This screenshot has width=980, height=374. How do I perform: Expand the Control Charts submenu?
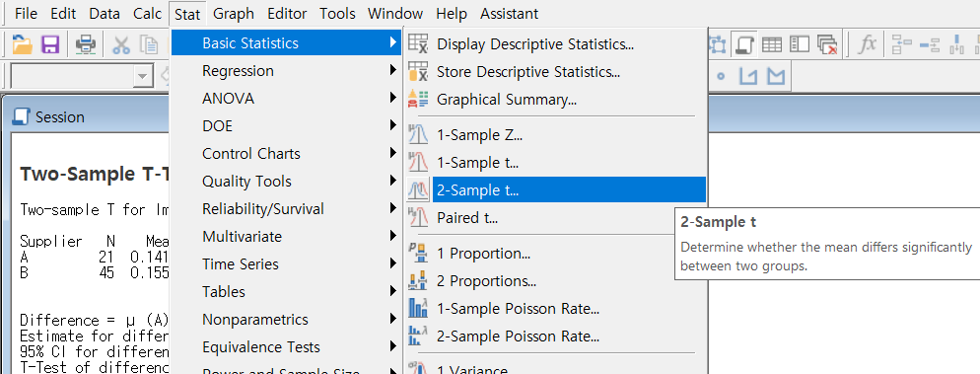coord(286,153)
